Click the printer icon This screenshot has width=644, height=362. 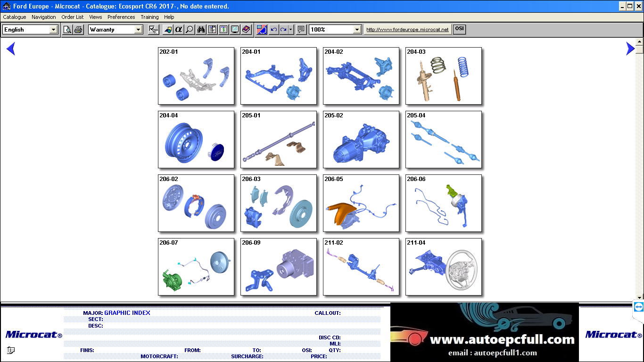(x=78, y=30)
